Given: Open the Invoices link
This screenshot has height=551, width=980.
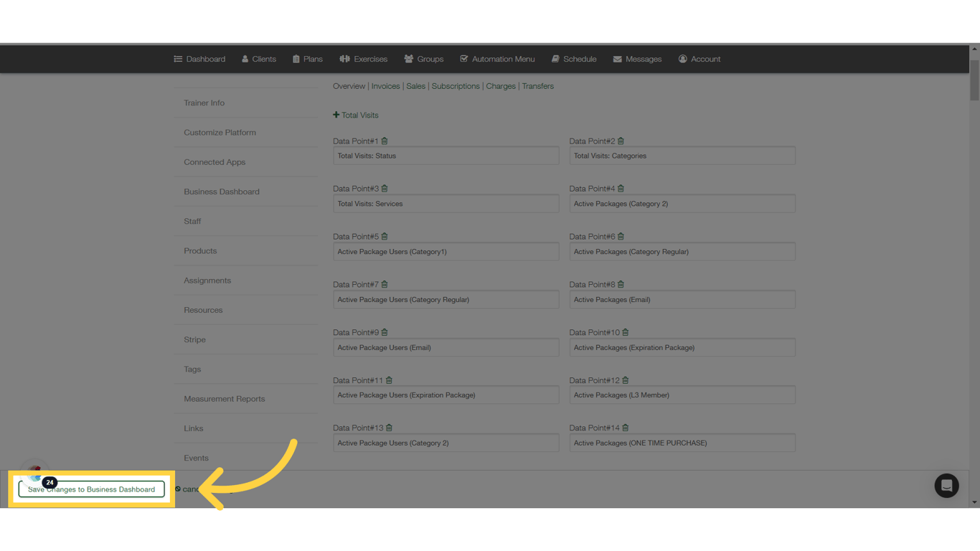Looking at the screenshot, I should click(385, 86).
